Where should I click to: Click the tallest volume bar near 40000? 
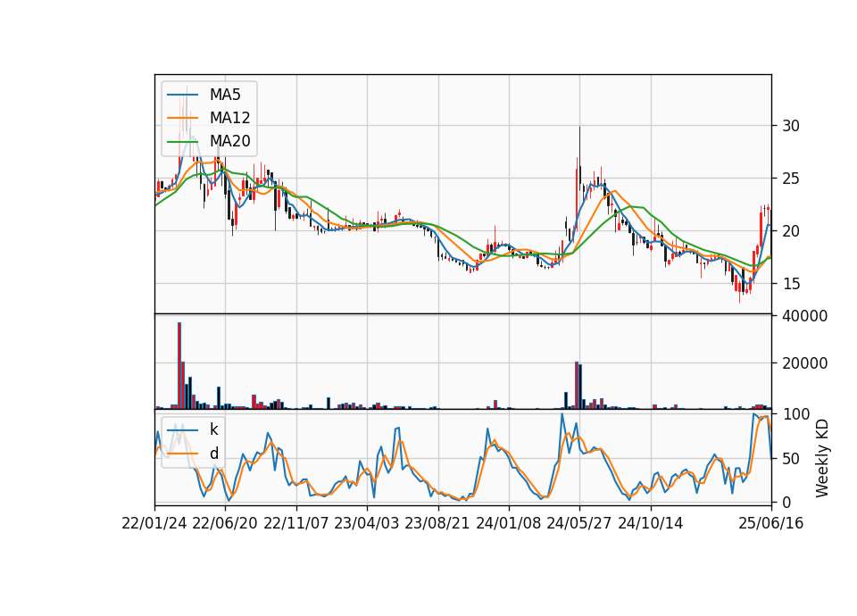pos(179,366)
